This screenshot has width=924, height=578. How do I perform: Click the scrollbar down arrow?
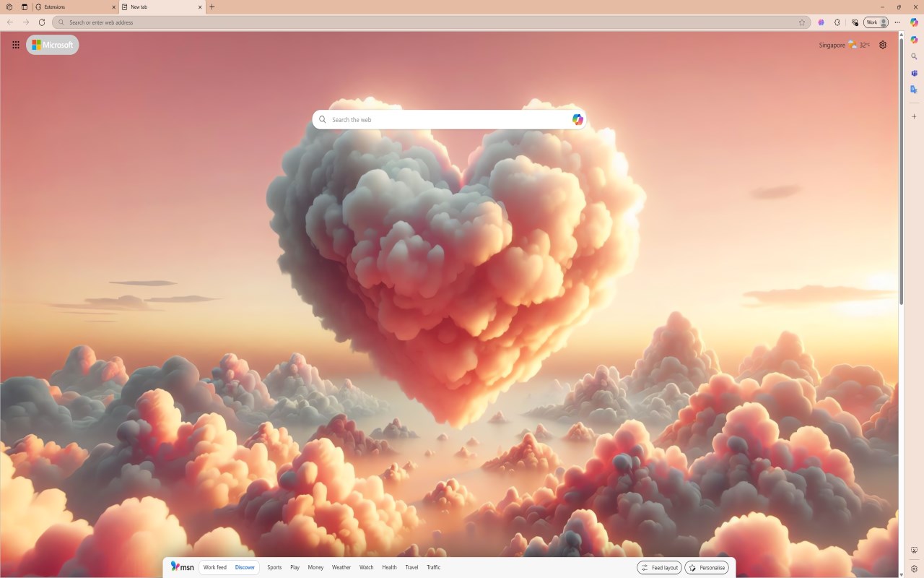[901, 574]
